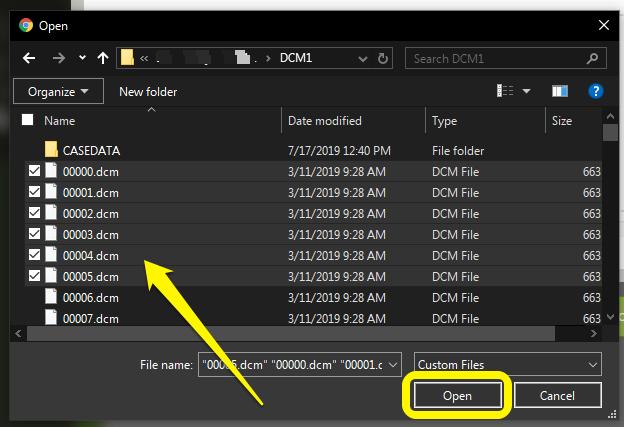This screenshot has height=427, width=624.
Task: Click the Cancel button
Action: [x=557, y=396]
